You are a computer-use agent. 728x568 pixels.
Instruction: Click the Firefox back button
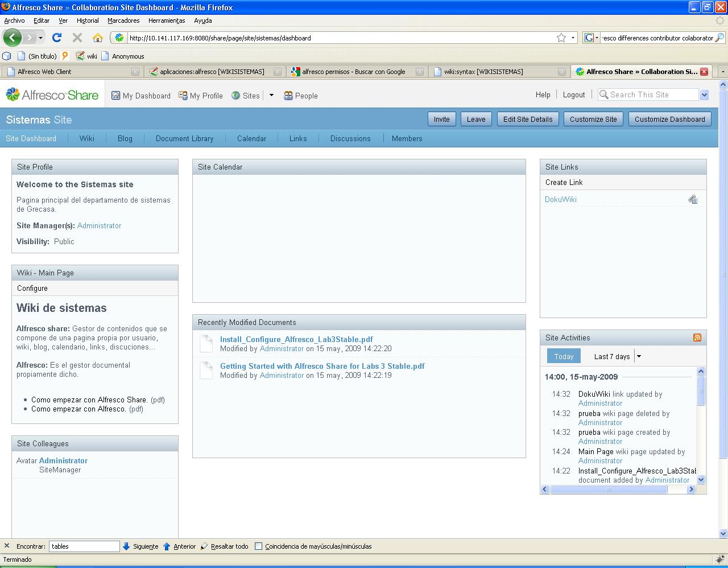13,38
